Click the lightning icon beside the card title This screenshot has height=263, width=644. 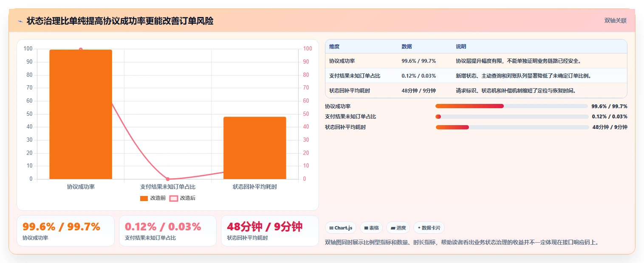click(20, 21)
